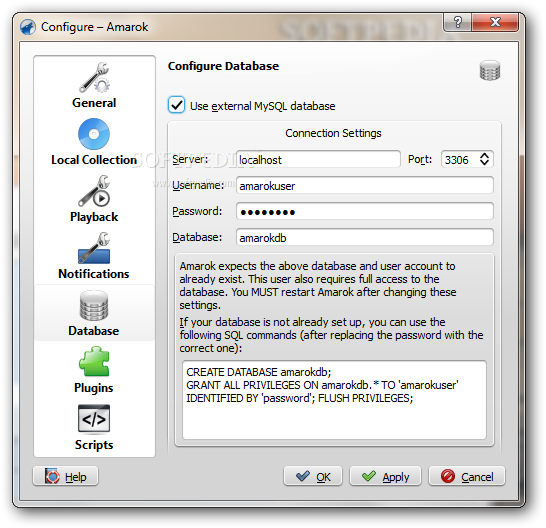Image resolution: width=546 pixels, height=528 pixels.
Task: Click the Database: field label
Action: [x=197, y=238]
